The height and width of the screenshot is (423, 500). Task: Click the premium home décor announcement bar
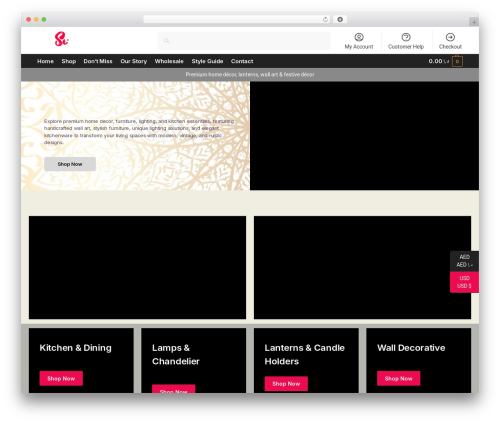(x=250, y=75)
